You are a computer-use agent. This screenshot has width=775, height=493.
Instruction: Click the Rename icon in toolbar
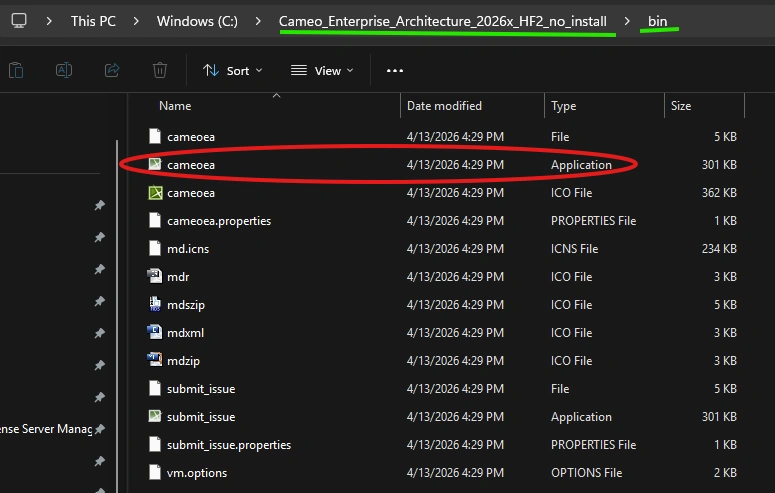click(x=64, y=70)
